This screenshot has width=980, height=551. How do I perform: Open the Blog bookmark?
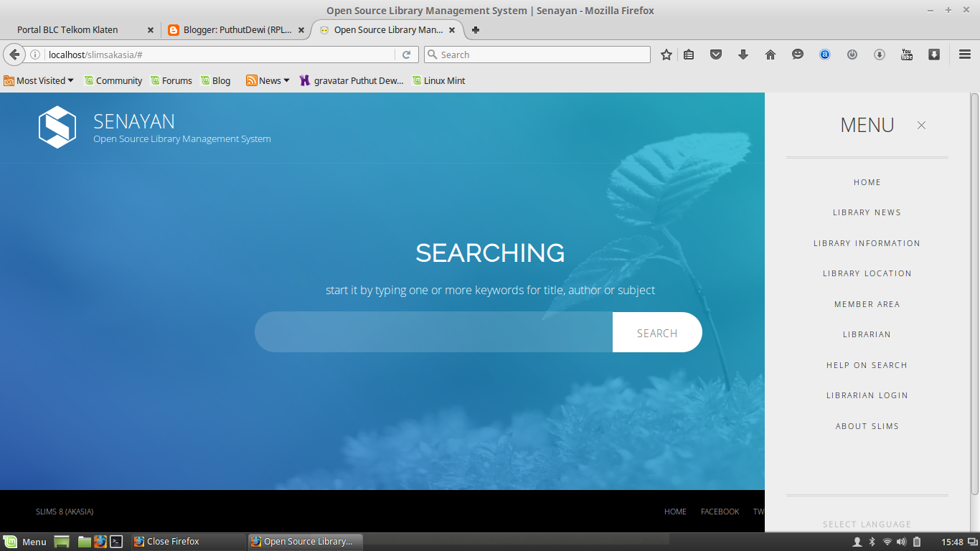point(216,80)
